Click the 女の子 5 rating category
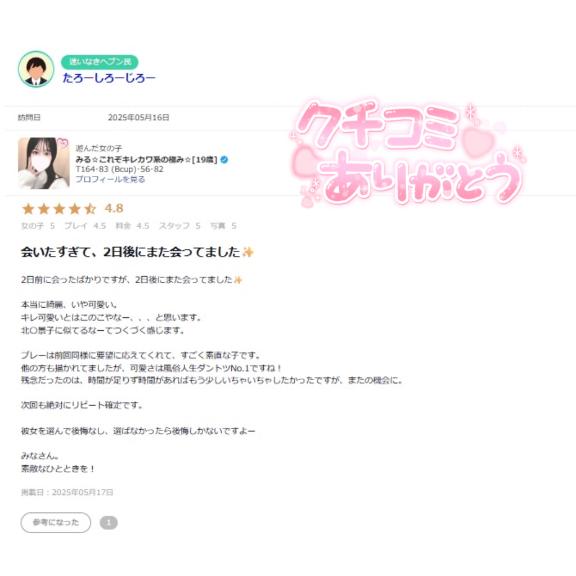Screen dimensions: 576x576 (38, 226)
